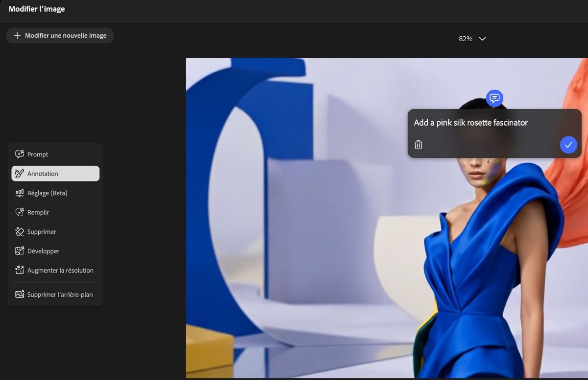The width and height of the screenshot is (588, 380).
Task: Click the Supprimer l'arrière-plan icon
Action: click(x=20, y=295)
